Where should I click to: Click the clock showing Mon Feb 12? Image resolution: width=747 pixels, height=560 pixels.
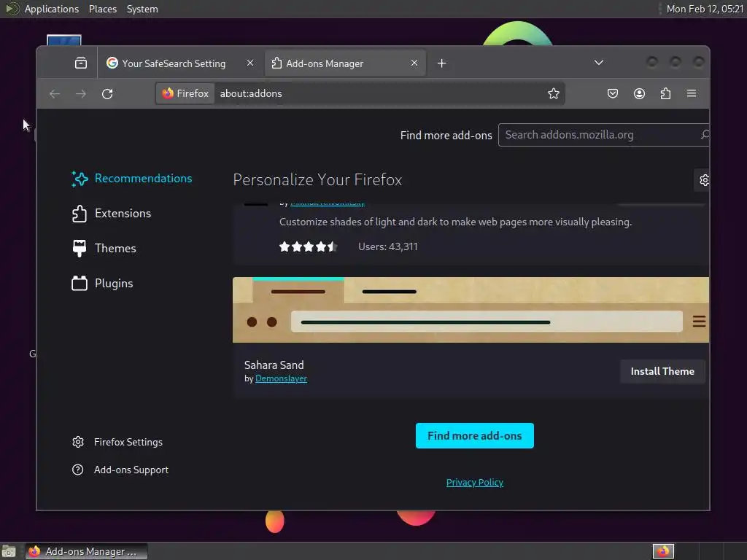pyautogui.click(x=705, y=9)
